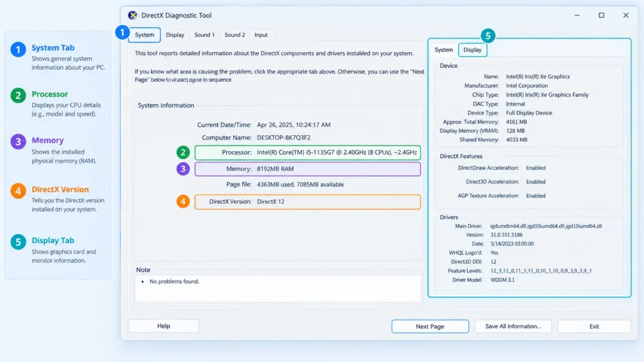644x362 pixels.
Task: Click the No problems found note
Action: 174,281
